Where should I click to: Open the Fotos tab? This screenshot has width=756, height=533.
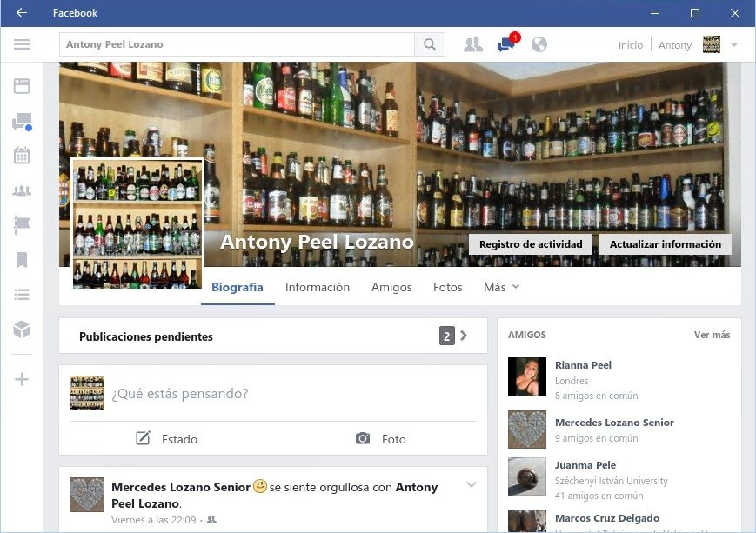[x=447, y=287]
